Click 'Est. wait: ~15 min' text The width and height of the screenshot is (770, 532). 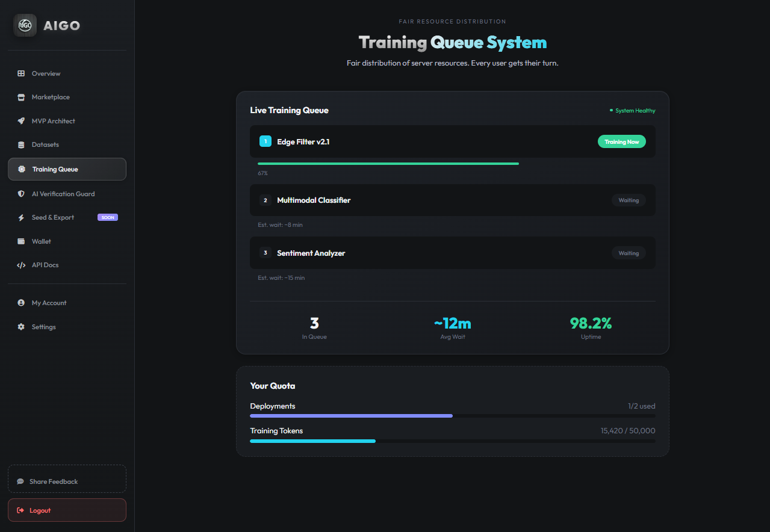[x=281, y=278]
